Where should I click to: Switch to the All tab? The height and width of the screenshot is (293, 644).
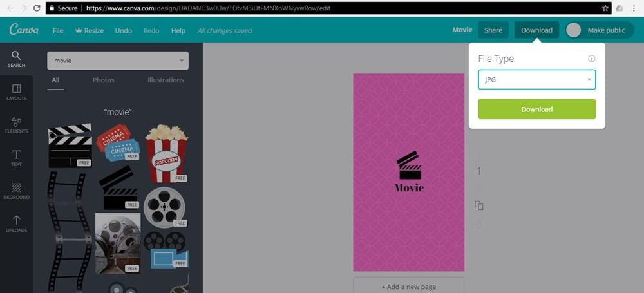[55, 80]
